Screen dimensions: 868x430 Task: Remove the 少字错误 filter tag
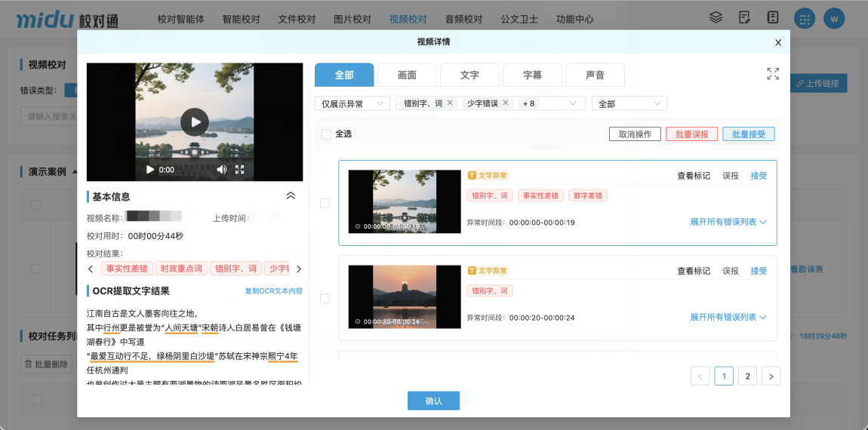[506, 103]
